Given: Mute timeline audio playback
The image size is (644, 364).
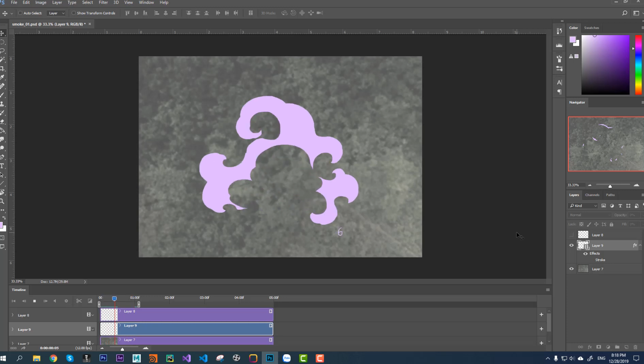Looking at the screenshot, I should coord(55,301).
